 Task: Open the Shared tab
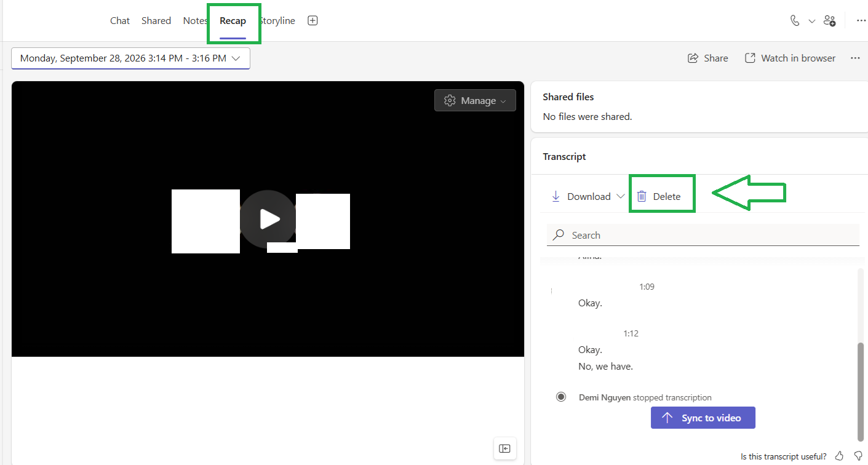(156, 20)
